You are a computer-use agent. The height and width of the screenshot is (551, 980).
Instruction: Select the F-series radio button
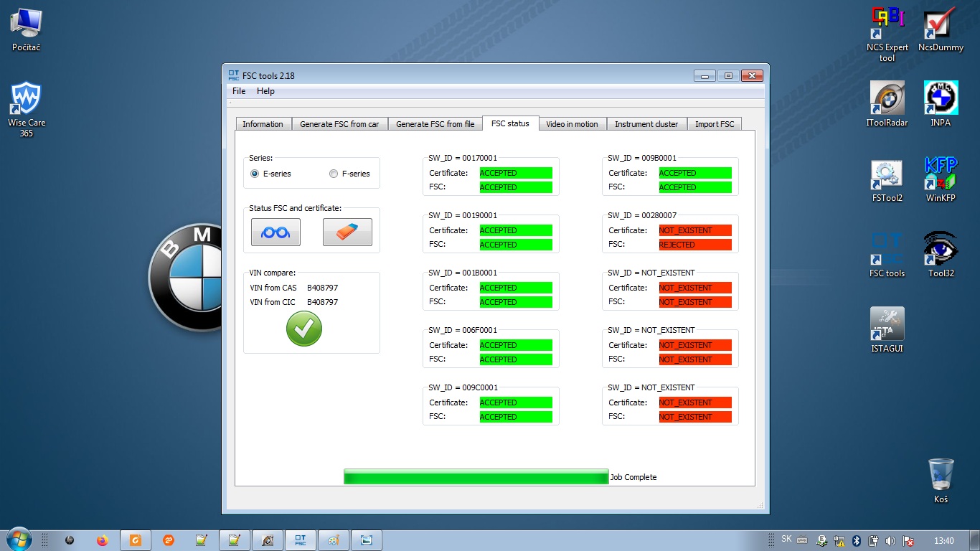pyautogui.click(x=334, y=174)
